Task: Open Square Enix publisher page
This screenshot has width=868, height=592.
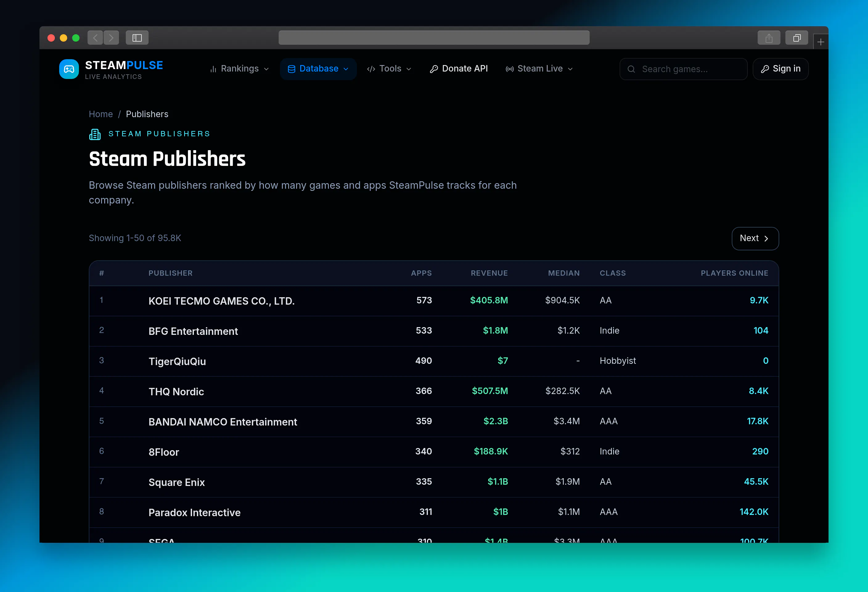Action: click(x=176, y=482)
